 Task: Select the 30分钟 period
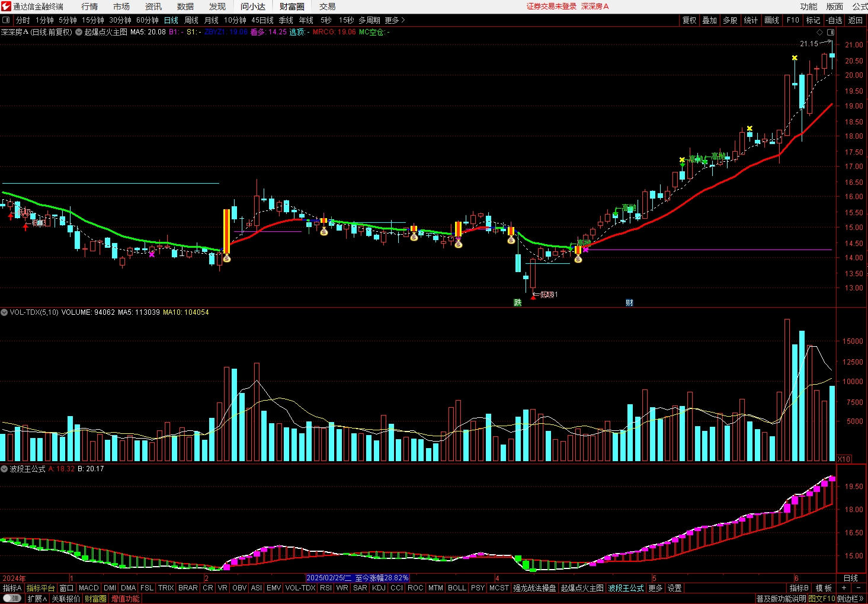120,20
